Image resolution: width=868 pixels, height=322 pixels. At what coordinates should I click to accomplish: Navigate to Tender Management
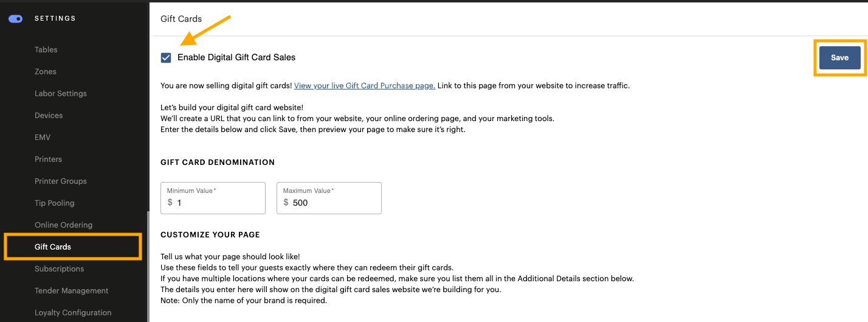tap(72, 291)
